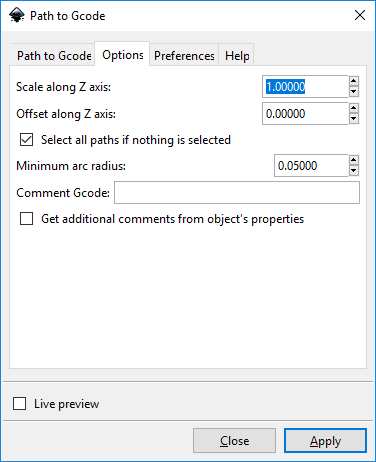Screen dimensions: 376x462
Task: Close the dialog with the X button
Action: tap(360, 15)
